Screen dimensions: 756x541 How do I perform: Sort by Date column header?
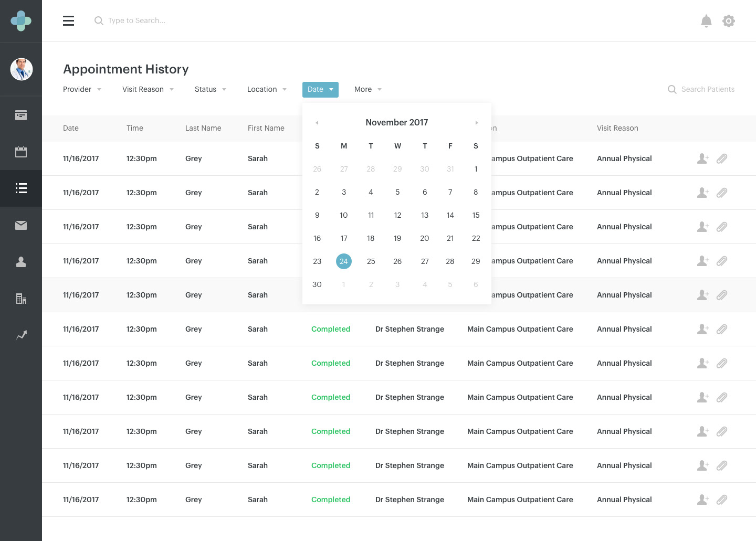click(x=71, y=128)
